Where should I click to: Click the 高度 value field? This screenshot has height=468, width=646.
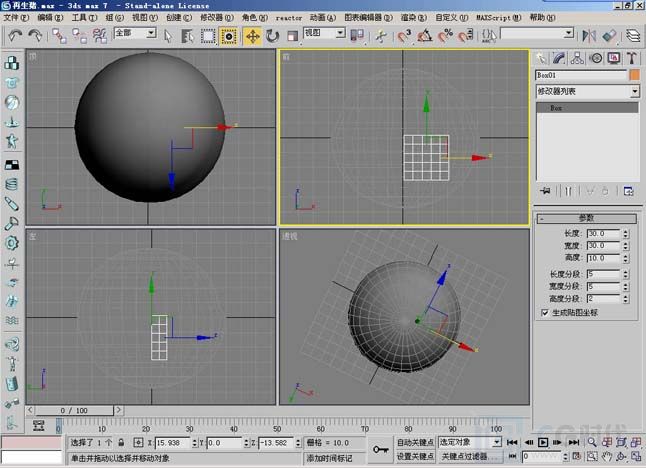tap(603, 258)
